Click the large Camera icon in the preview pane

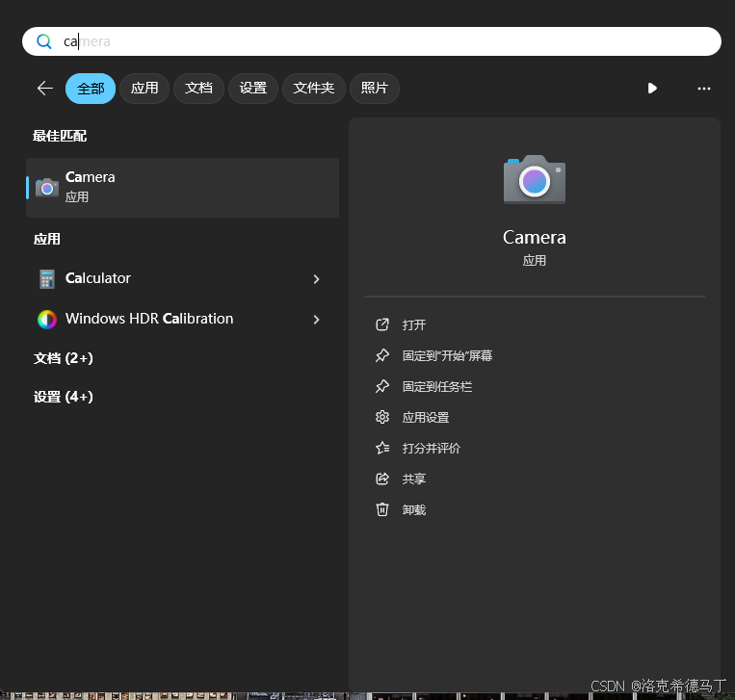[x=535, y=179]
